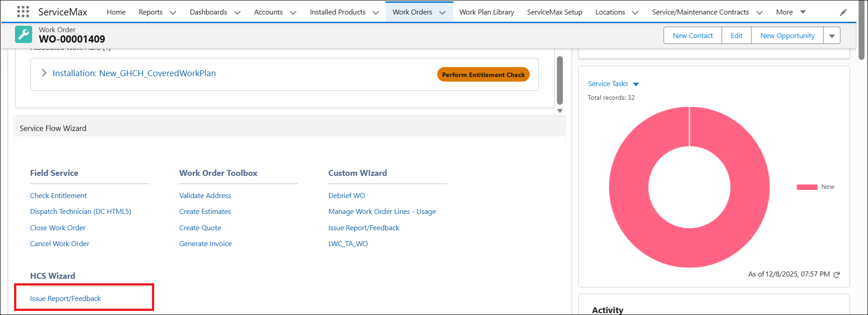Click the HCS Wizard heading

[x=53, y=276]
